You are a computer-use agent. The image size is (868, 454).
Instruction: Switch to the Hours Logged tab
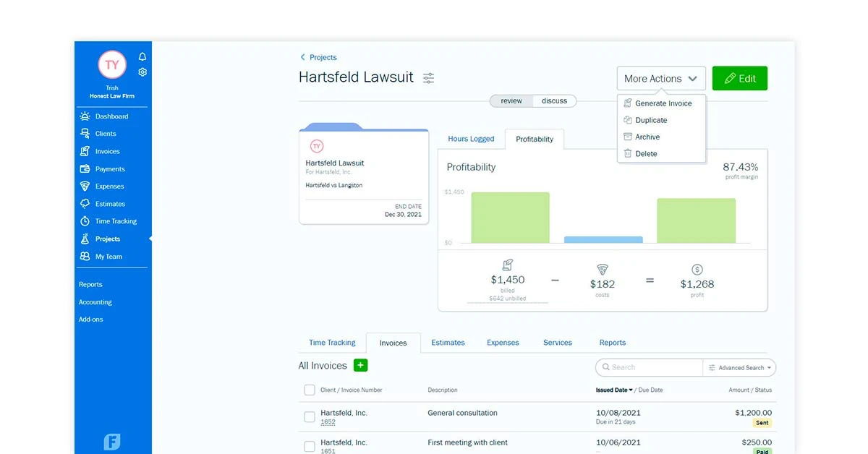472,139
